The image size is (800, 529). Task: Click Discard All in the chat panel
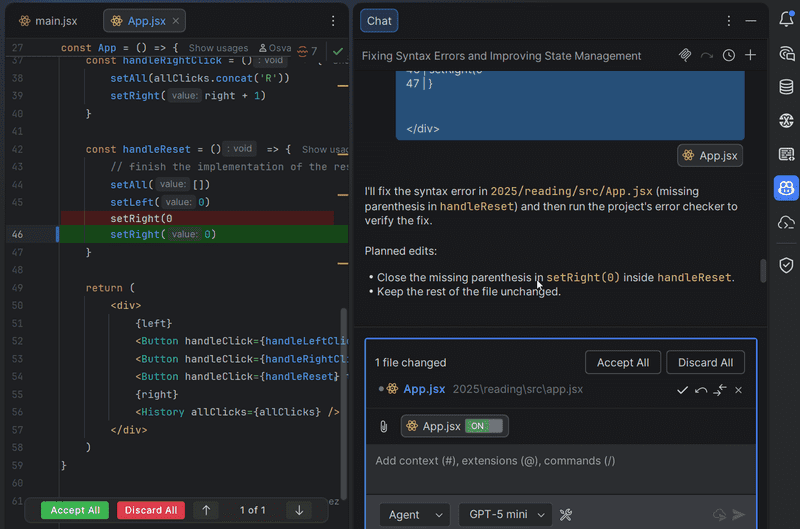(705, 362)
